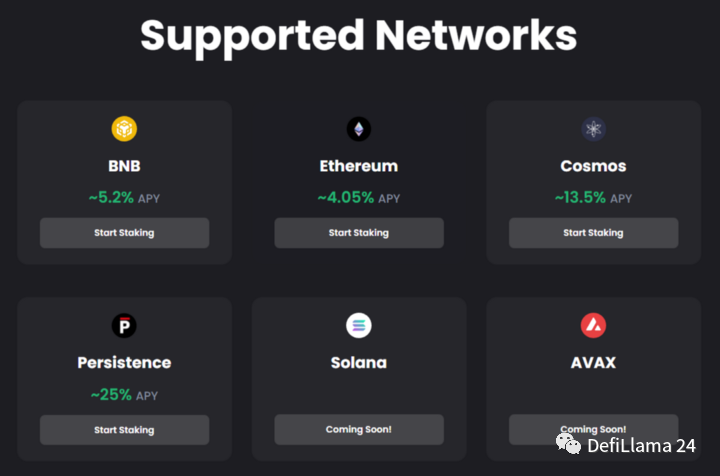This screenshot has height=476, width=720.
Task: Click the yellow BNB coin icon
Action: click(124, 129)
